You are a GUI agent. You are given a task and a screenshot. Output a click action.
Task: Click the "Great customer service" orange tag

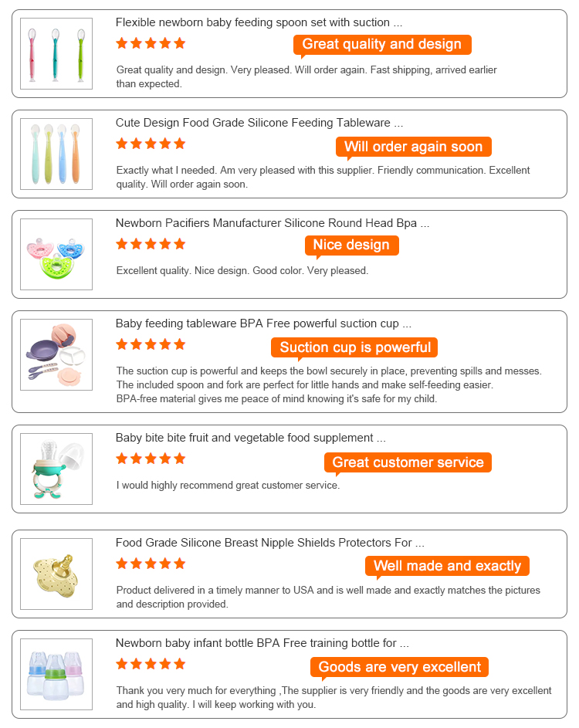[x=408, y=462]
